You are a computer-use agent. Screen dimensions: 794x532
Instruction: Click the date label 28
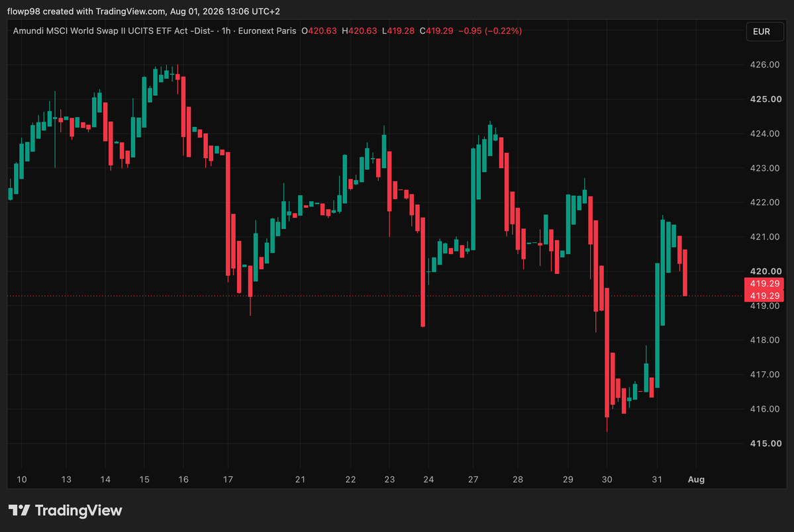pyautogui.click(x=517, y=479)
